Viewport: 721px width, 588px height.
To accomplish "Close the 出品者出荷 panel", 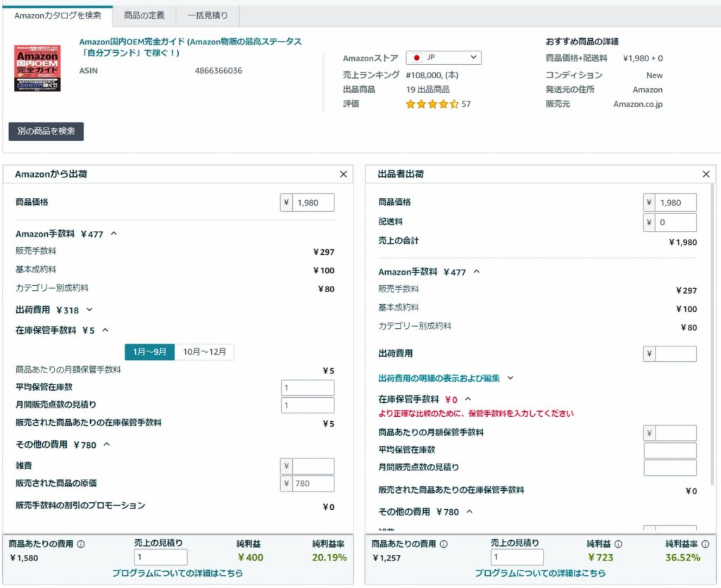I will point(706,174).
